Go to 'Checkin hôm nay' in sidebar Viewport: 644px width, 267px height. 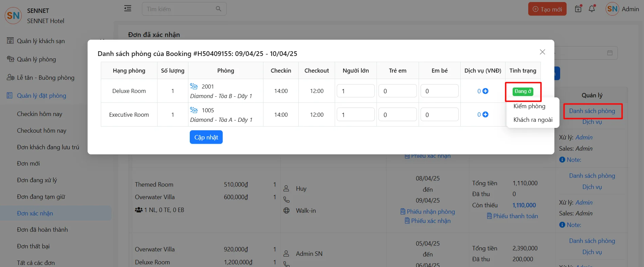(x=39, y=114)
